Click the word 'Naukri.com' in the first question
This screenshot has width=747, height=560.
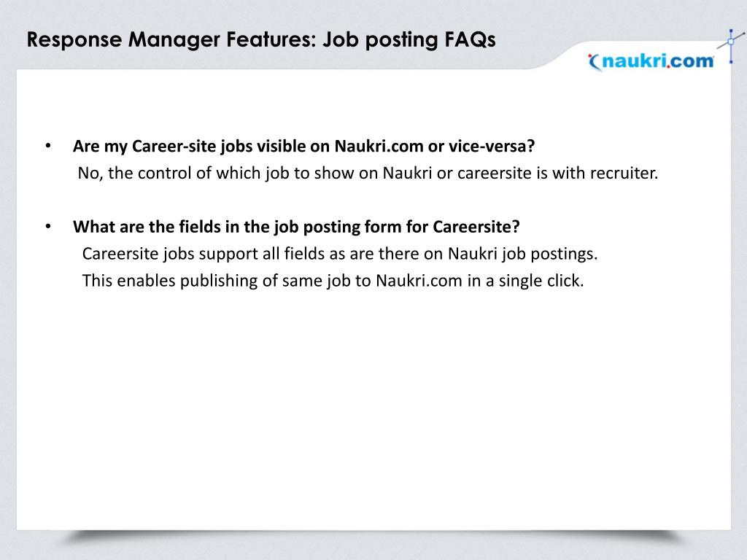point(379,146)
